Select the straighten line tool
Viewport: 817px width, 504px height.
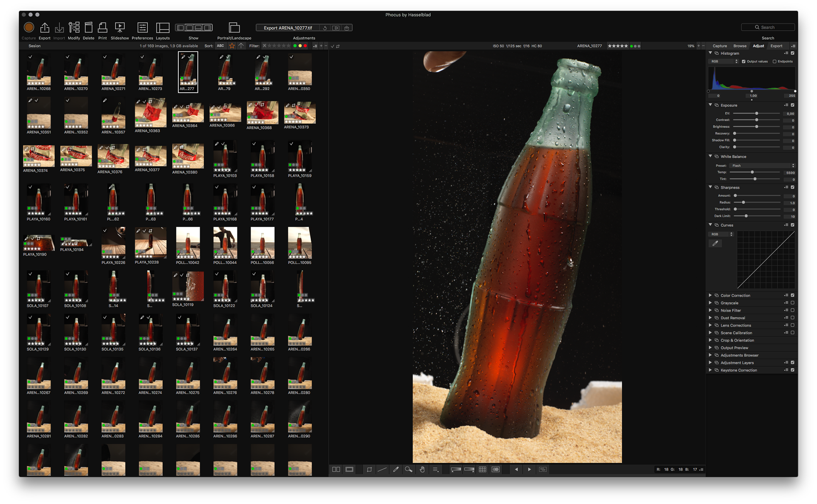coord(382,470)
